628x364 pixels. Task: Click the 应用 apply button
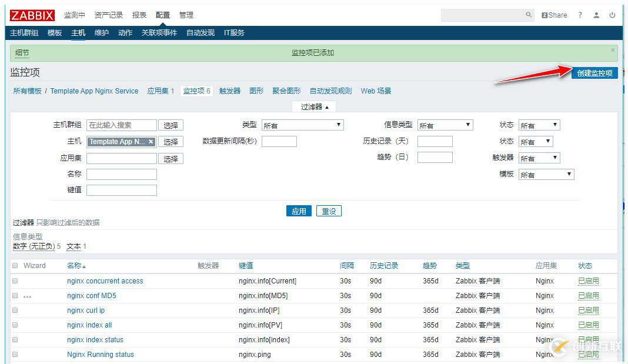(x=299, y=211)
